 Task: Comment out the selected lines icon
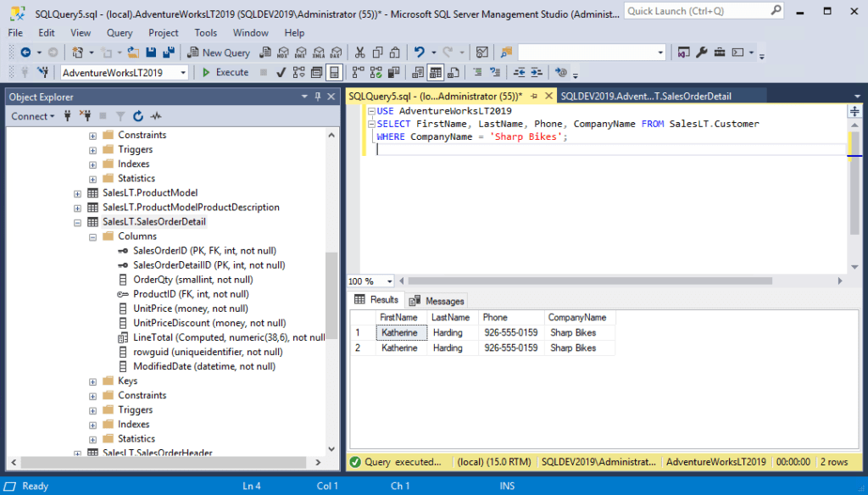tap(477, 73)
